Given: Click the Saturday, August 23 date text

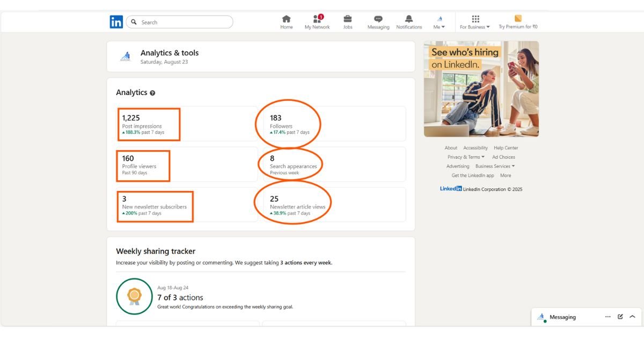Looking at the screenshot, I should point(164,62).
